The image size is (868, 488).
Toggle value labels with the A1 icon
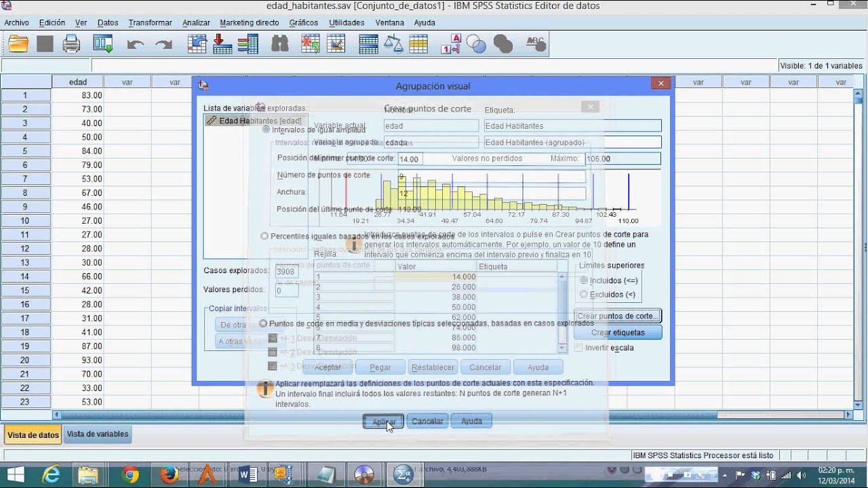coord(451,44)
